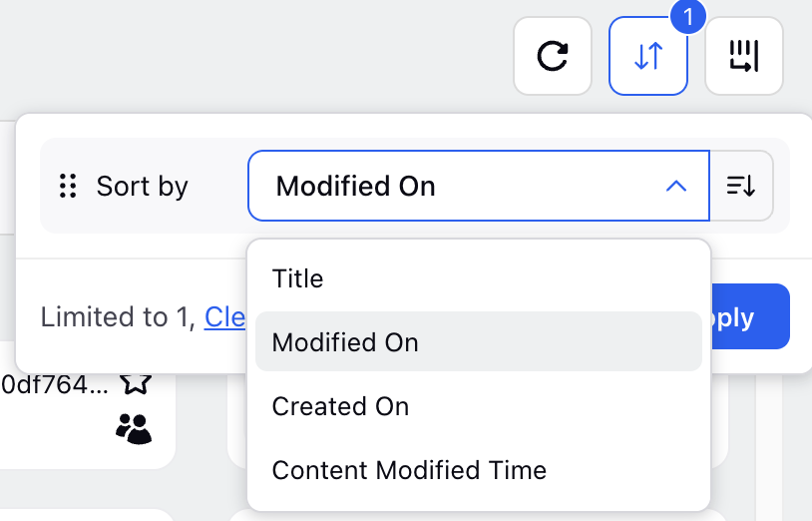812x521 pixels.
Task: Click the Limited to 1 text
Action: [118, 317]
